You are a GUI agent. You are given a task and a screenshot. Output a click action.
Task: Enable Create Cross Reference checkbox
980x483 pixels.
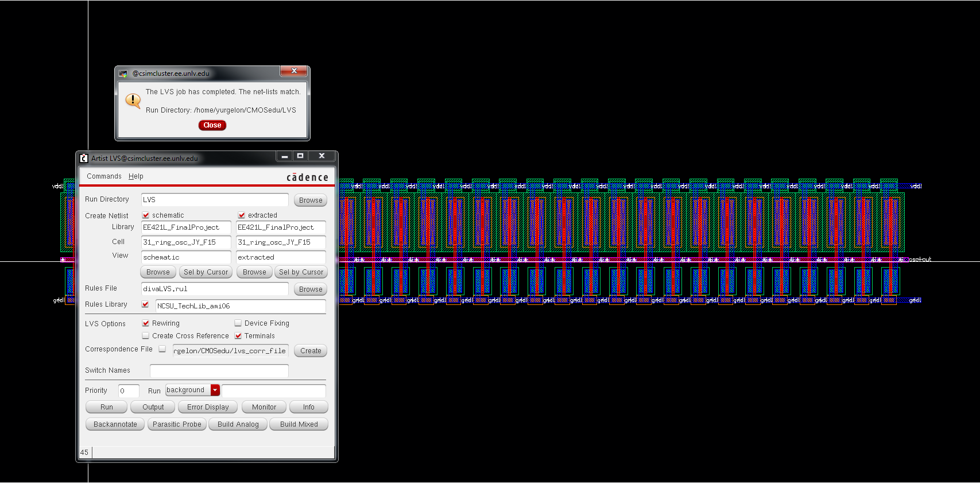pos(146,336)
